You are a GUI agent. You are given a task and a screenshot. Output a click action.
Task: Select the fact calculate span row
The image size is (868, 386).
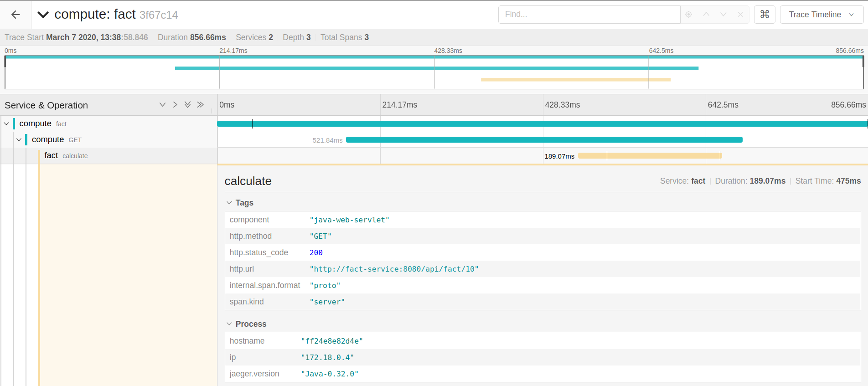point(66,156)
